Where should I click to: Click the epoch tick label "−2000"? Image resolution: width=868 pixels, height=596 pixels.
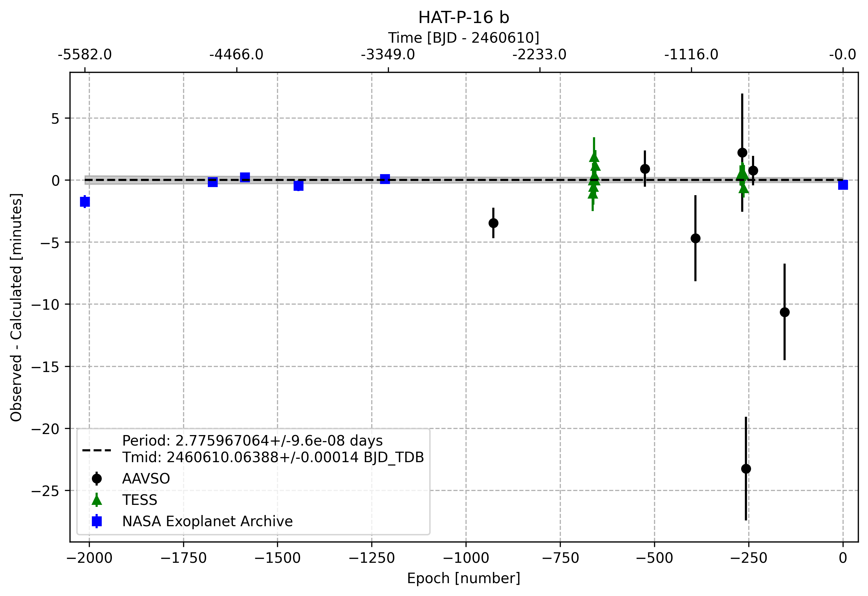point(89,558)
